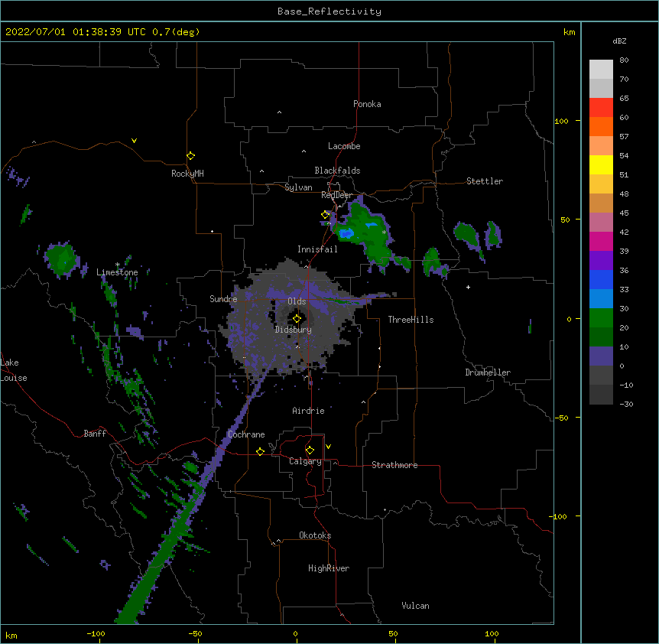Select the purple 0 to 10 dBZ legend color
Screen dimensions: 659x644
pyautogui.click(x=601, y=356)
